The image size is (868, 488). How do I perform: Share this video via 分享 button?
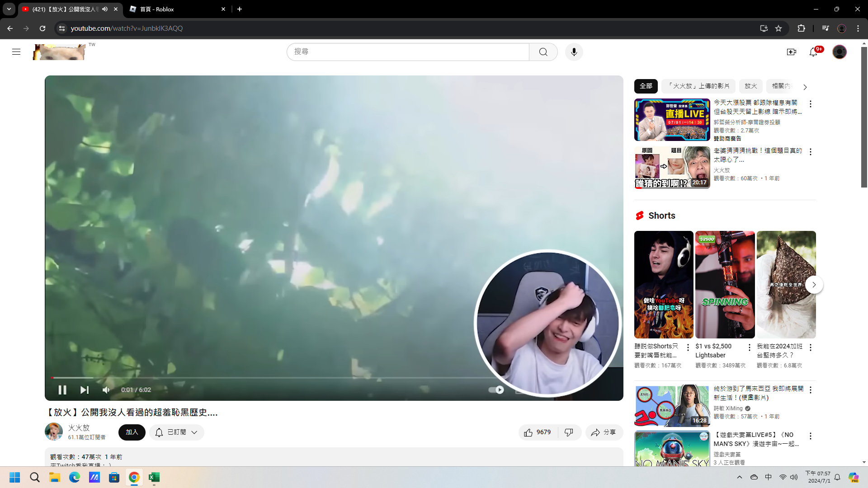click(604, 432)
